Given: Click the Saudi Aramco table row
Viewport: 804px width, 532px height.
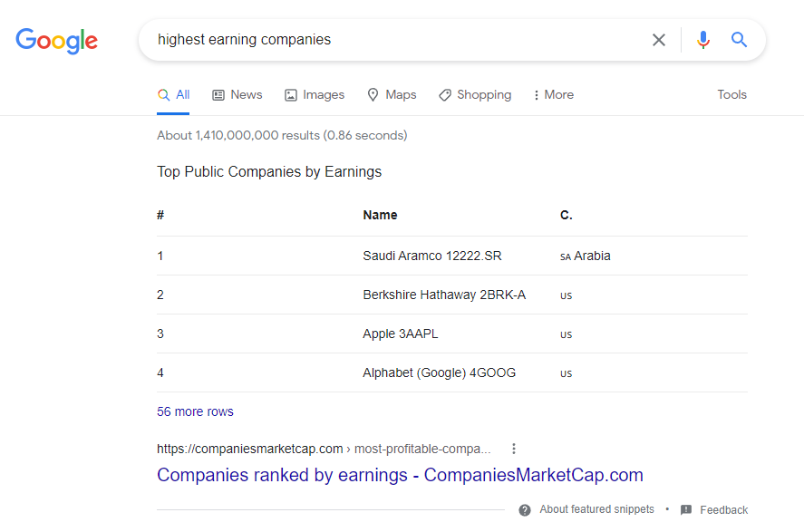Looking at the screenshot, I should click(x=431, y=256).
